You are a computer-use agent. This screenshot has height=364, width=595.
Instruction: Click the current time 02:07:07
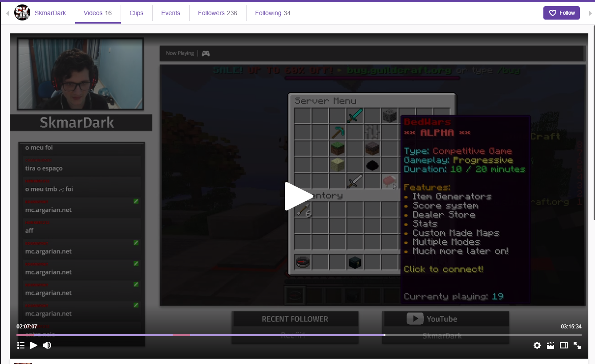27,327
